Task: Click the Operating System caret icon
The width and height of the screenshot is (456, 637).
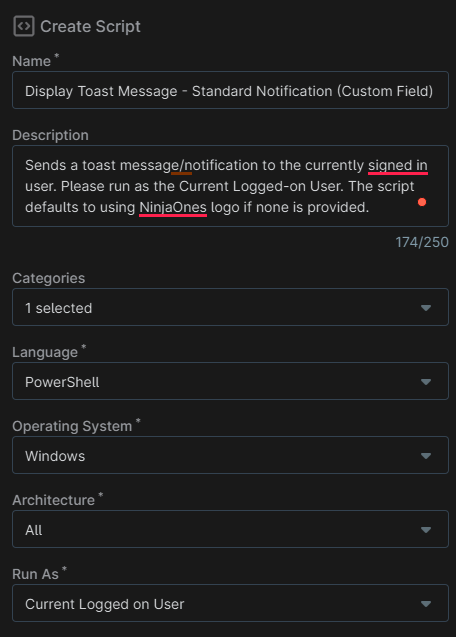Action: click(426, 456)
